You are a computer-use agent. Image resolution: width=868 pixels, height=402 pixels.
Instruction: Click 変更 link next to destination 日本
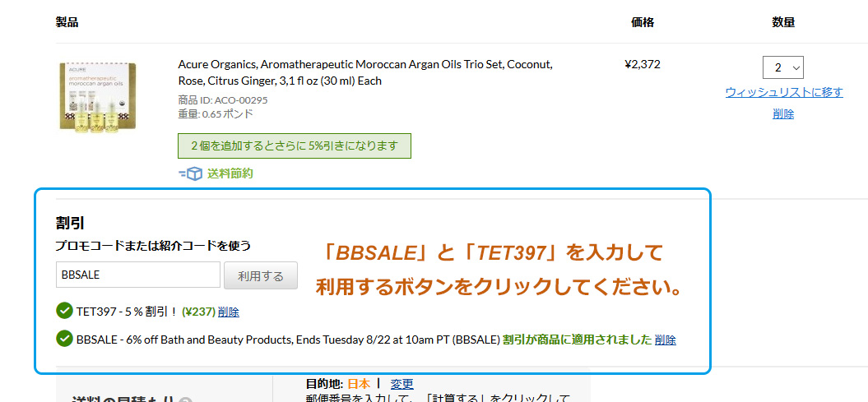coord(402,384)
